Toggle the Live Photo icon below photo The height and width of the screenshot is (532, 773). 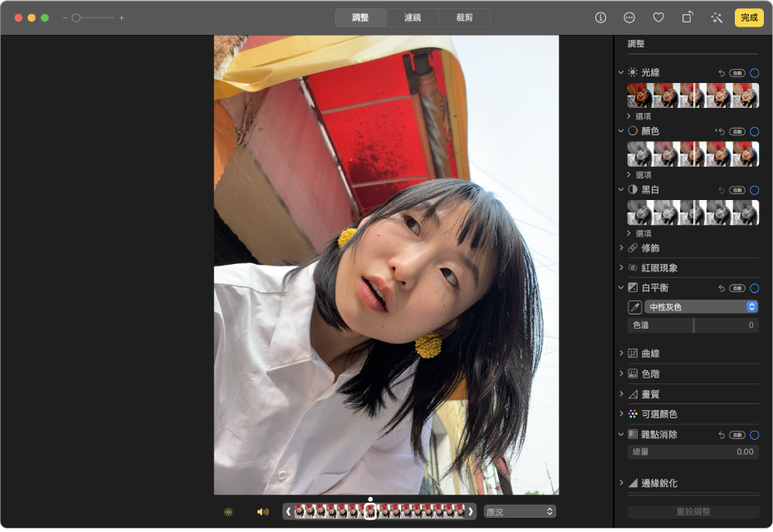pyautogui.click(x=228, y=512)
